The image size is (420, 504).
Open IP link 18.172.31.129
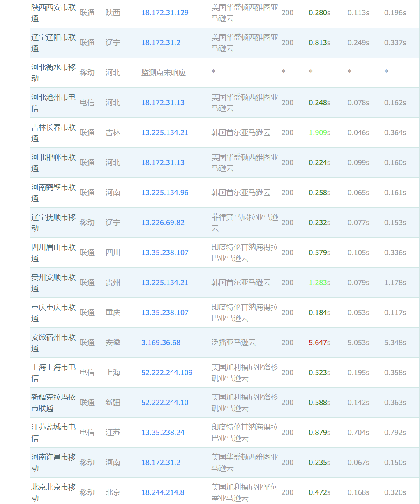165,13
